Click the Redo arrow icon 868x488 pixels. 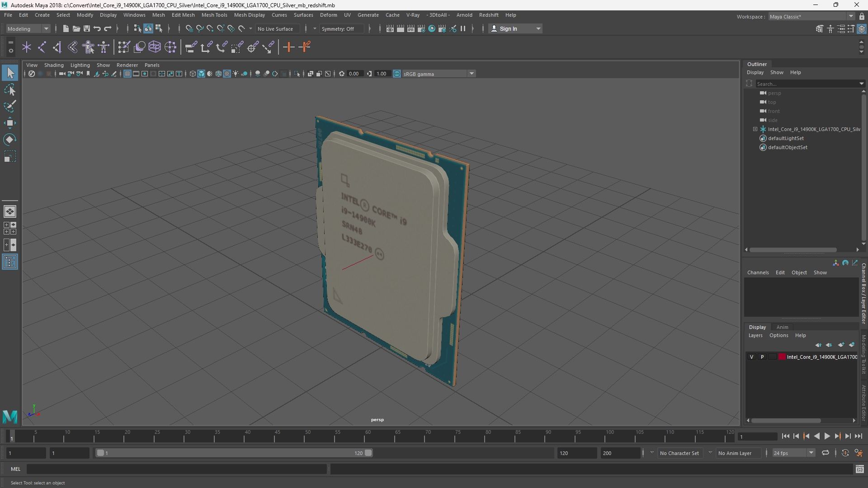(108, 28)
